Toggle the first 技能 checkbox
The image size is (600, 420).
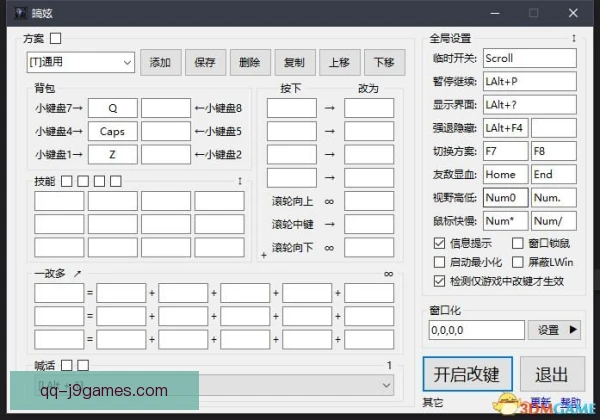pos(67,181)
